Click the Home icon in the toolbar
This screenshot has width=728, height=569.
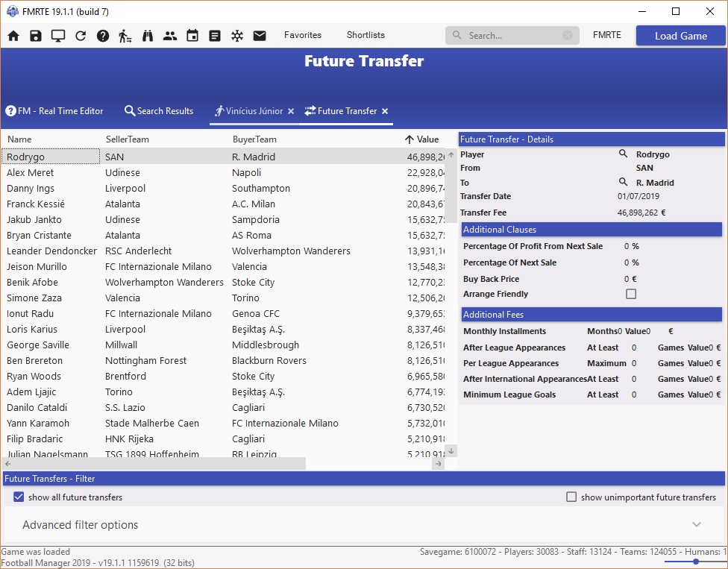(13, 36)
